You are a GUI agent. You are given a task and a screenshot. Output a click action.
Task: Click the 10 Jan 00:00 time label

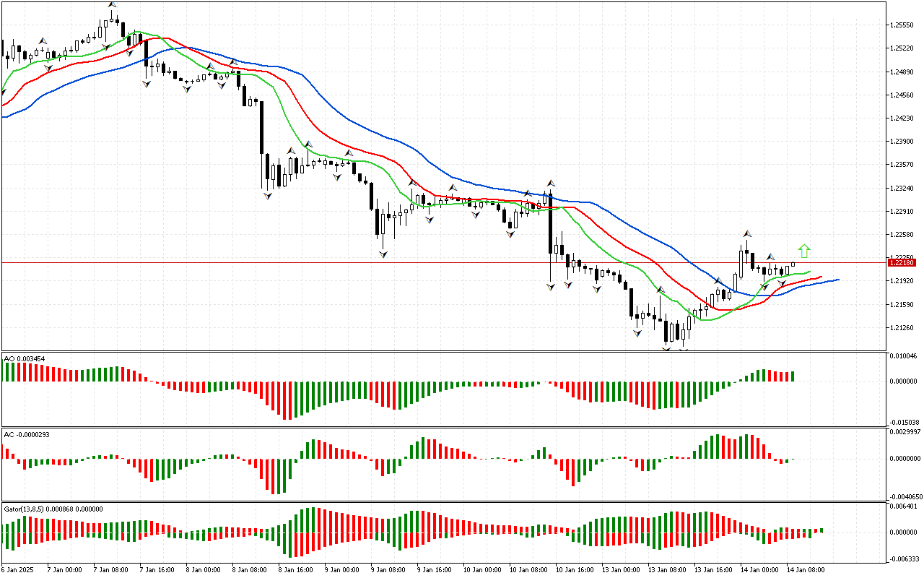point(481,569)
